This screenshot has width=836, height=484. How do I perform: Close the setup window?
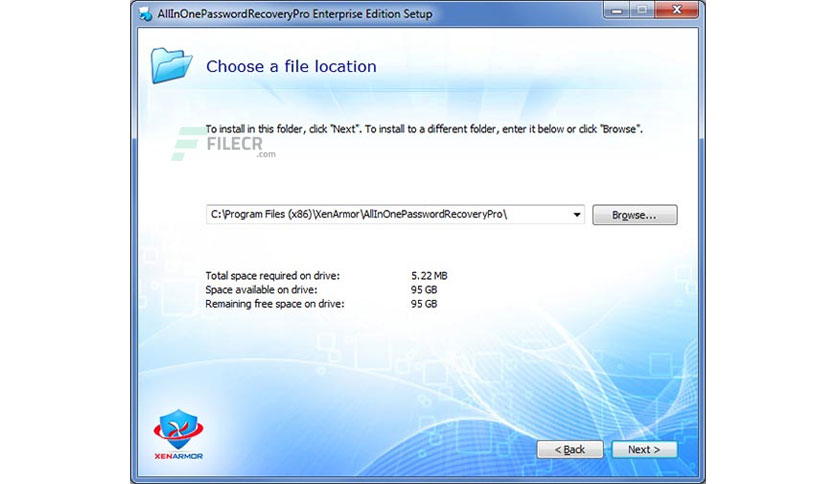[677, 10]
